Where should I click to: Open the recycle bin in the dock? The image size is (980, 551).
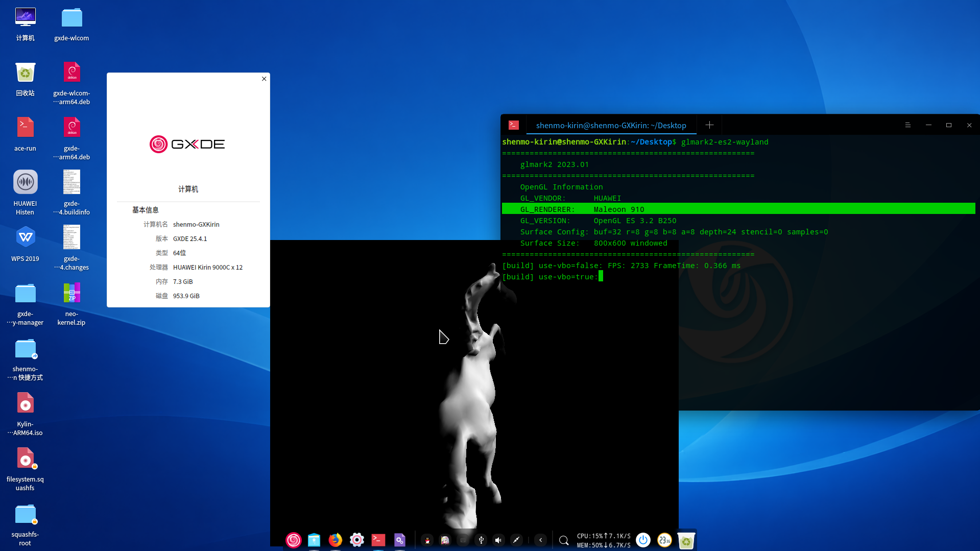(686, 540)
